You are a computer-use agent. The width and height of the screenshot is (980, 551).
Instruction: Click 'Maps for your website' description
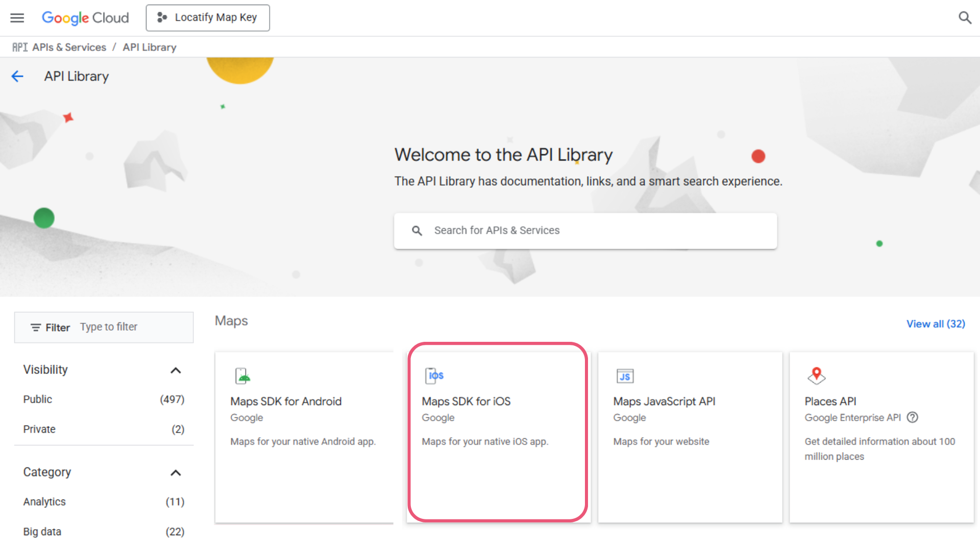pos(661,441)
